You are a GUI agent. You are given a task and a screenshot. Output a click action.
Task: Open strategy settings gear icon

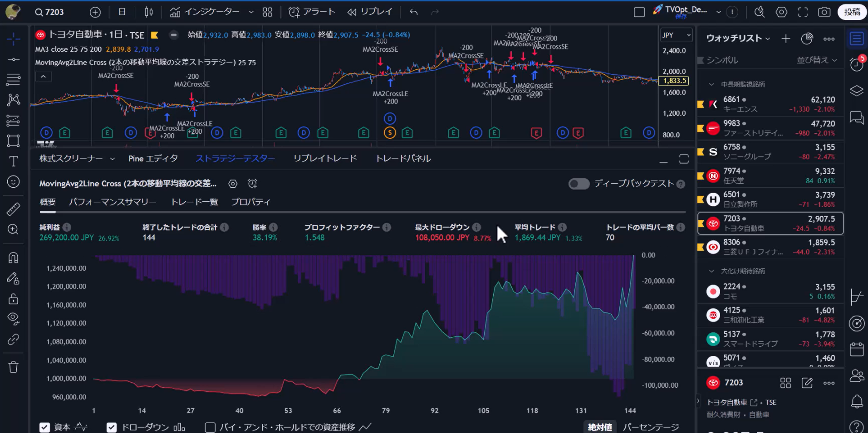pos(233,184)
